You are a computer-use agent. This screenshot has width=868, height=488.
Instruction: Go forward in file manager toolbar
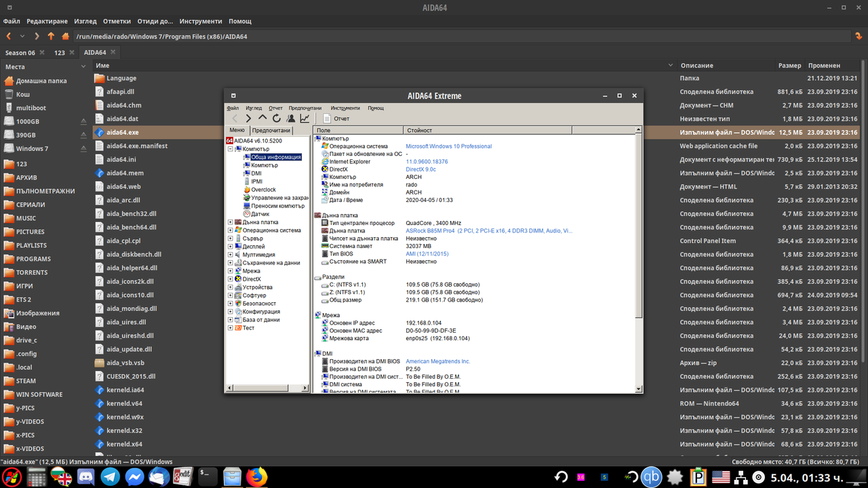point(37,36)
